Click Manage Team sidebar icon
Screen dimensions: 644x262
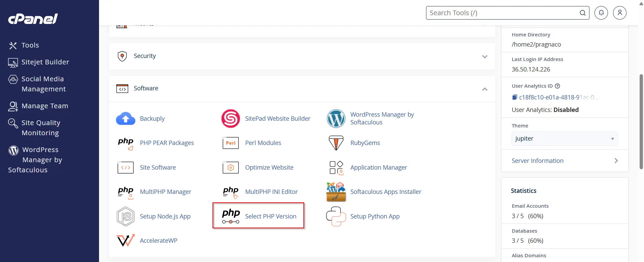pos(13,106)
